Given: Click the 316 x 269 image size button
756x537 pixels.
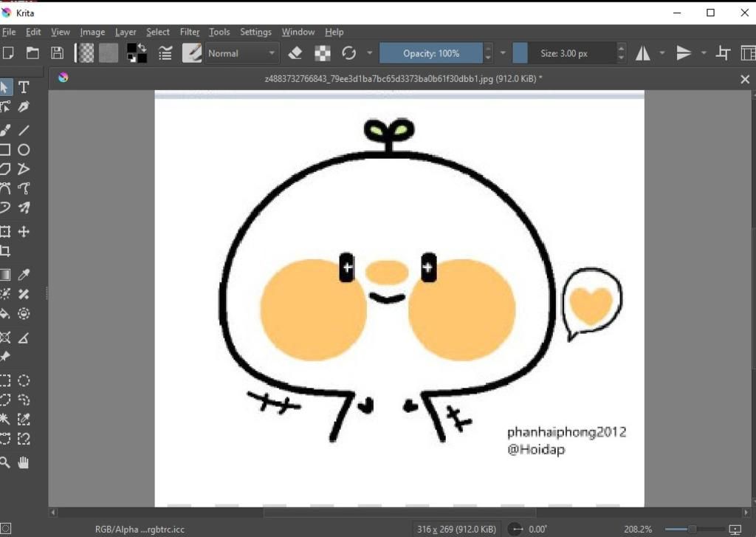Looking at the screenshot, I should click(x=456, y=530).
